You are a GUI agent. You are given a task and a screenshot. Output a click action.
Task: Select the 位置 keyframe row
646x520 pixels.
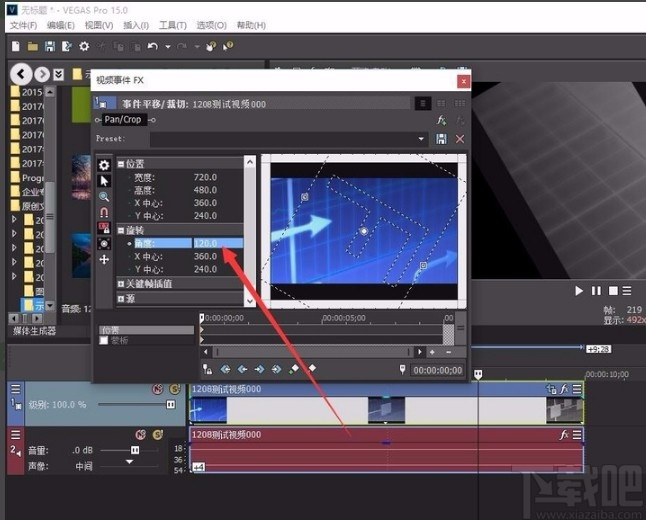(x=146, y=330)
